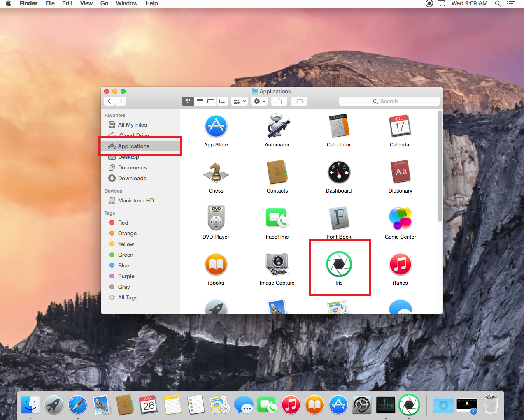Click the AirPlay display icon in menu bar
The height and width of the screenshot is (420, 524).
(x=442, y=3)
